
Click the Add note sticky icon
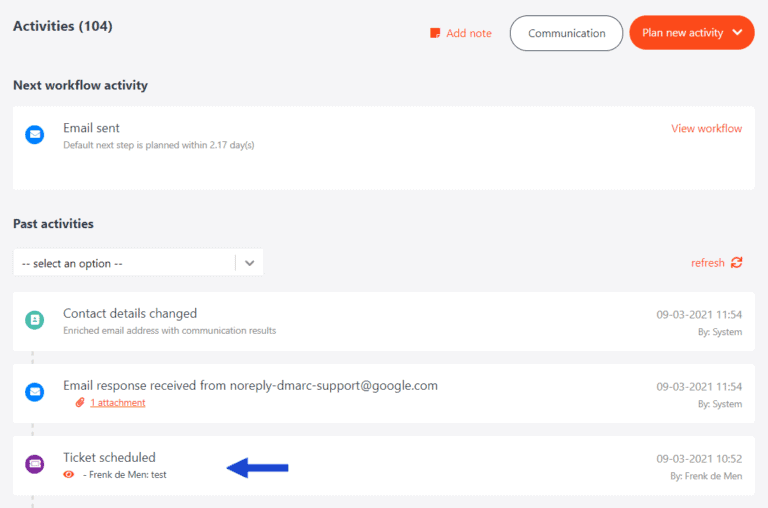(x=435, y=33)
